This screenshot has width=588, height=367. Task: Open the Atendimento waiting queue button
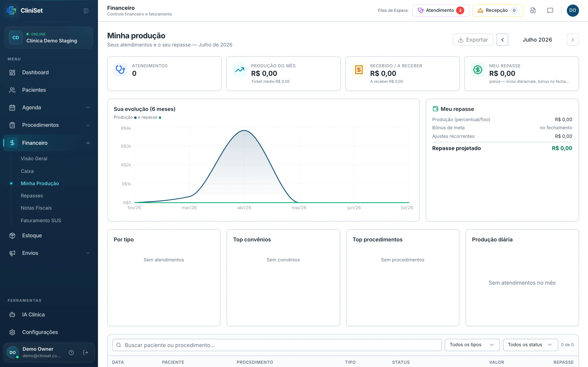click(441, 10)
